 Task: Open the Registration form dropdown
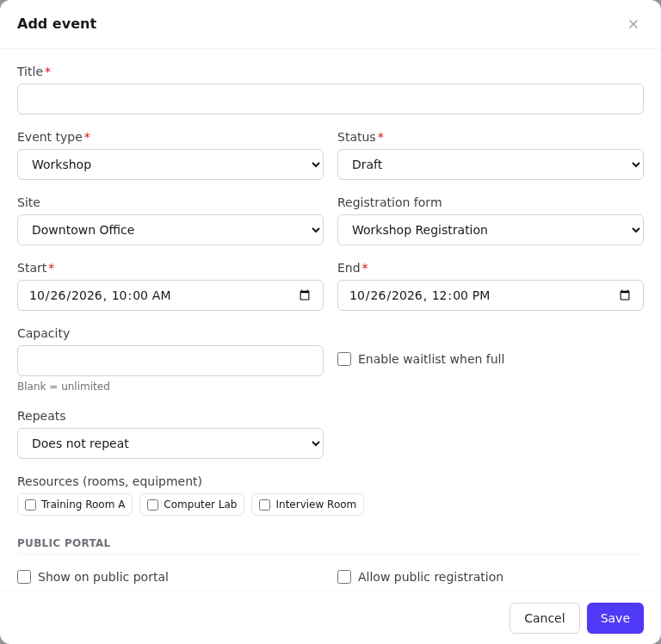(x=491, y=230)
